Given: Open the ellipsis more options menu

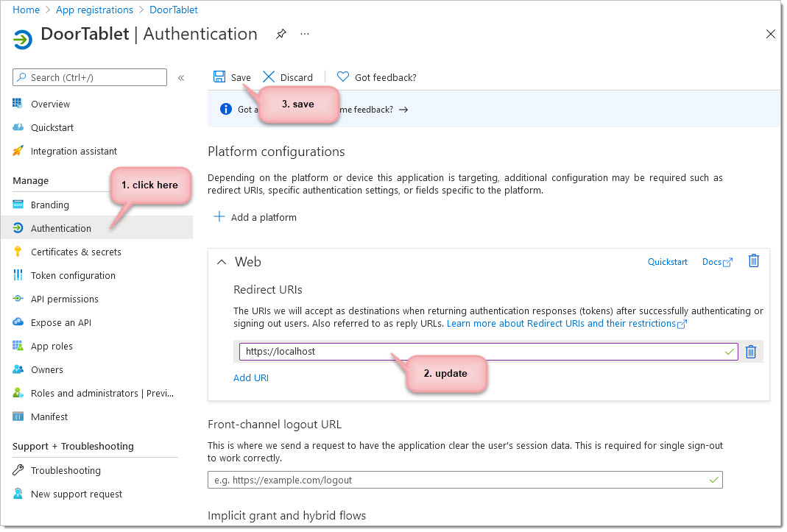Looking at the screenshot, I should coord(305,34).
